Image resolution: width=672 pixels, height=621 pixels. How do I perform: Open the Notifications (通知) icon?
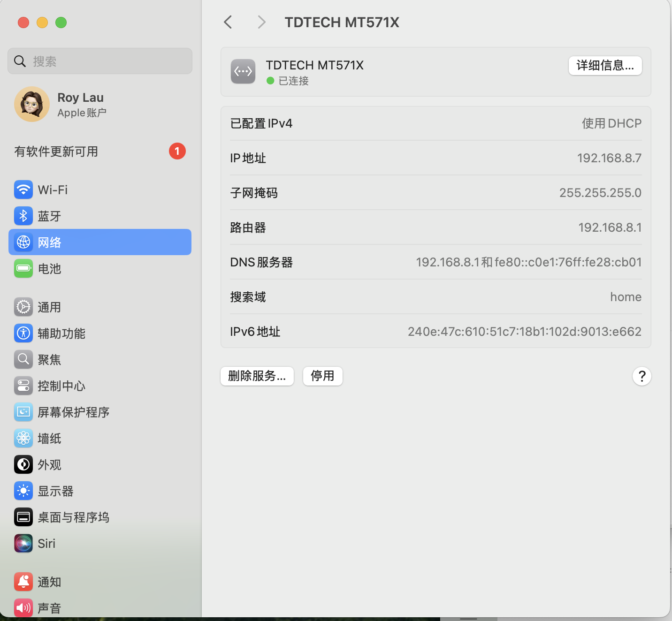coord(23,582)
